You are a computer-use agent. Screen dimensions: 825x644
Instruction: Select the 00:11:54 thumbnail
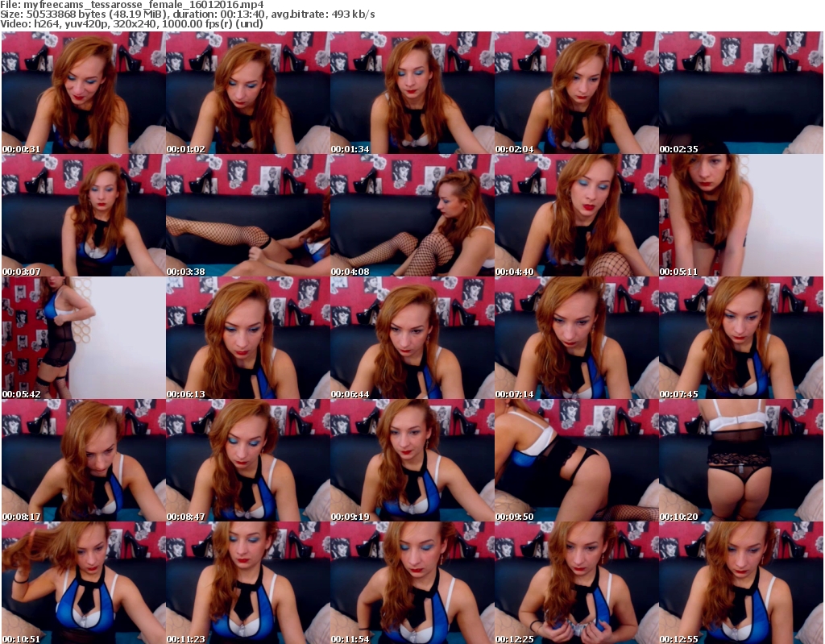click(x=412, y=583)
